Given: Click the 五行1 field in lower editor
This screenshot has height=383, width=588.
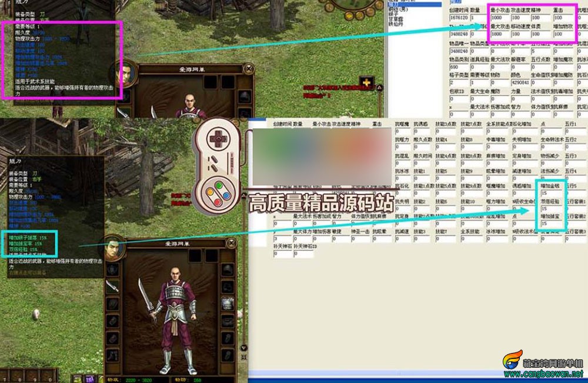Looking at the screenshot, I should coord(575,131).
